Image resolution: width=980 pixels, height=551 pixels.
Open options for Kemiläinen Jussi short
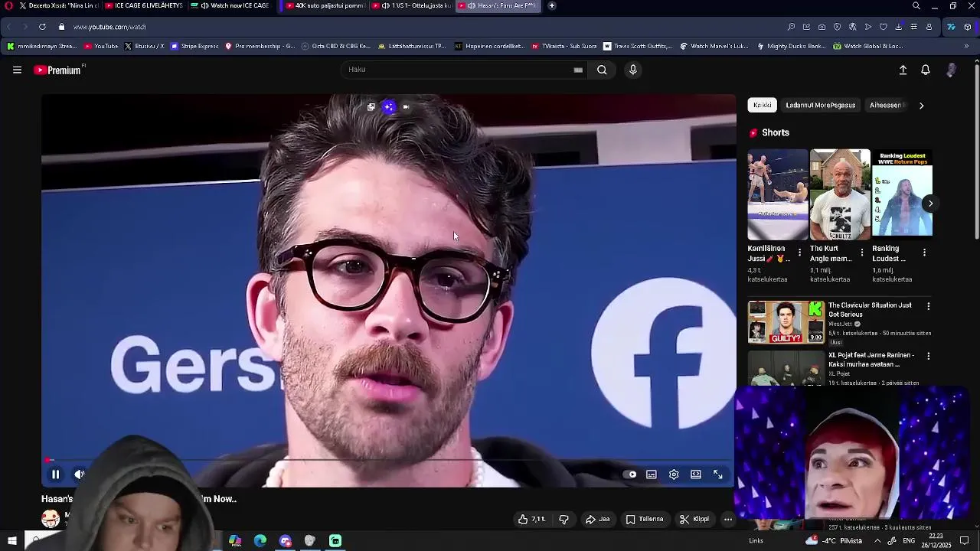(x=799, y=253)
